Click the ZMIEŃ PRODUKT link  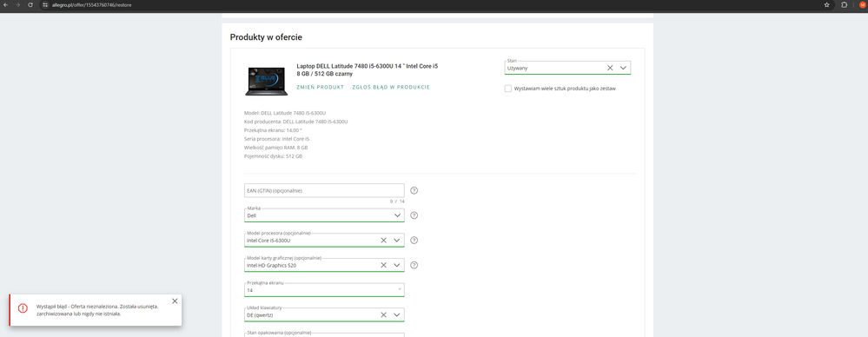click(x=320, y=88)
